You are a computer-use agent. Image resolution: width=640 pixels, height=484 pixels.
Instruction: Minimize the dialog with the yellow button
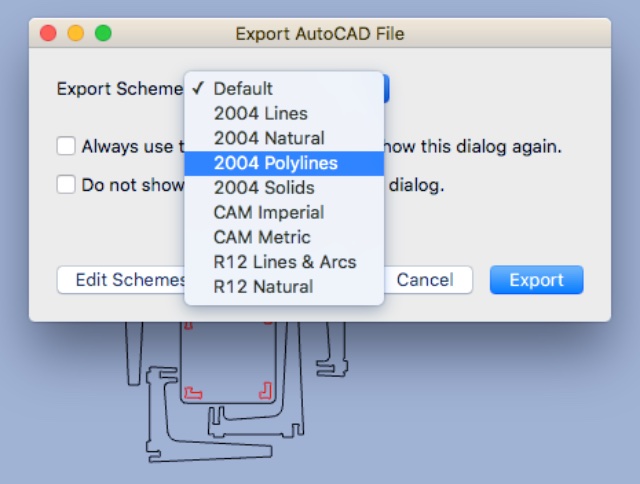click(x=76, y=33)
